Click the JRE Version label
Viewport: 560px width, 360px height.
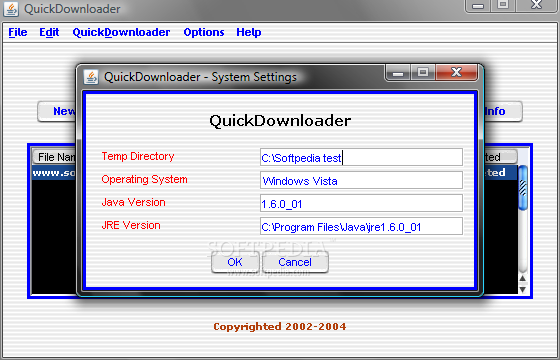[131, 225]
